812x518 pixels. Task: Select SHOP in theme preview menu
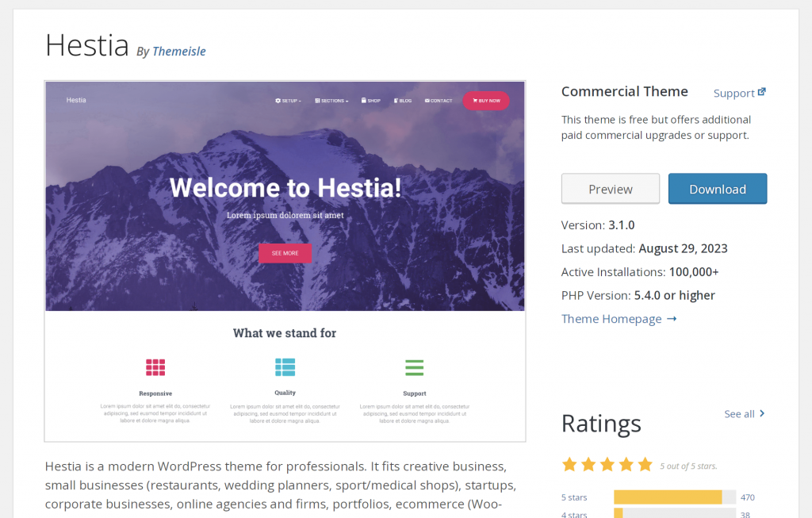[x=371, y=101]
